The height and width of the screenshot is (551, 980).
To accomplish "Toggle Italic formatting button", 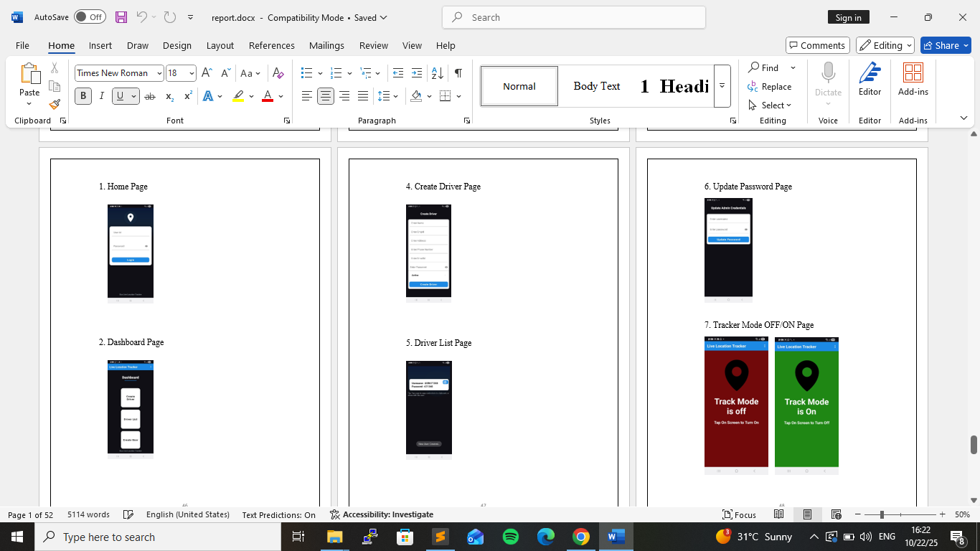I will [x=102, y=96].
